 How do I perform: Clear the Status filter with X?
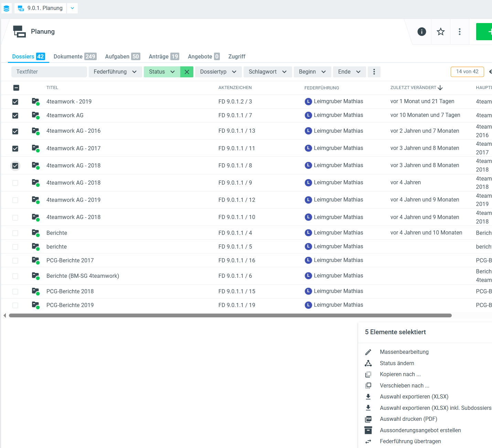[187, 72]
